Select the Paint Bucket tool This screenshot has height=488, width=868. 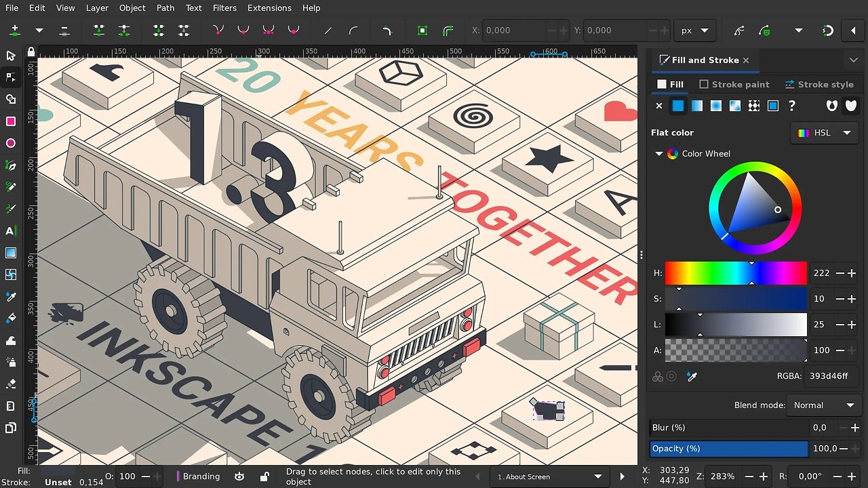point(10,319)
